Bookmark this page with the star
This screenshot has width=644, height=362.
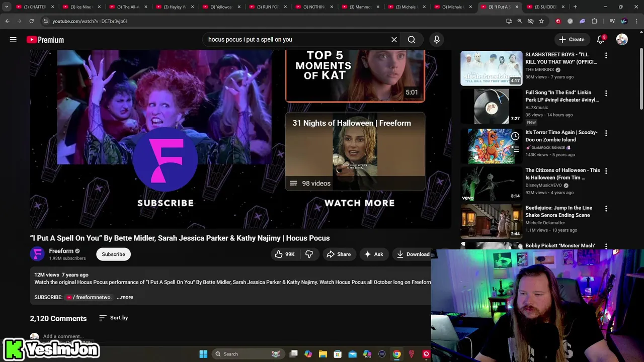(x=541, y=21)
